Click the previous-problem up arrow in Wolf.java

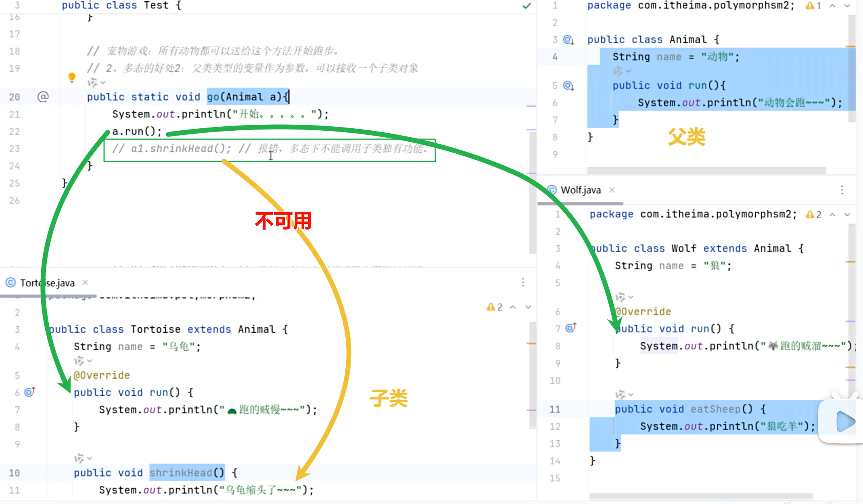(832, 214)
